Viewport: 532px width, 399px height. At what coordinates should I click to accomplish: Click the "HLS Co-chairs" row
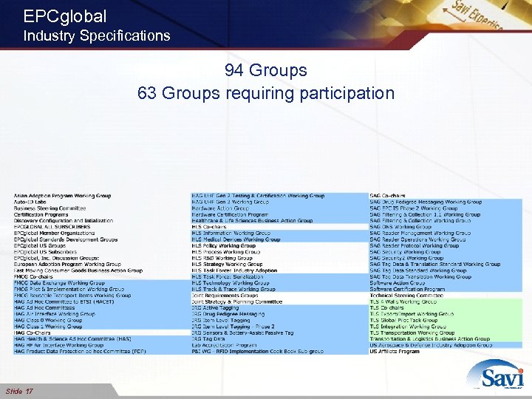pyautogui.click(x=209, y=227)
